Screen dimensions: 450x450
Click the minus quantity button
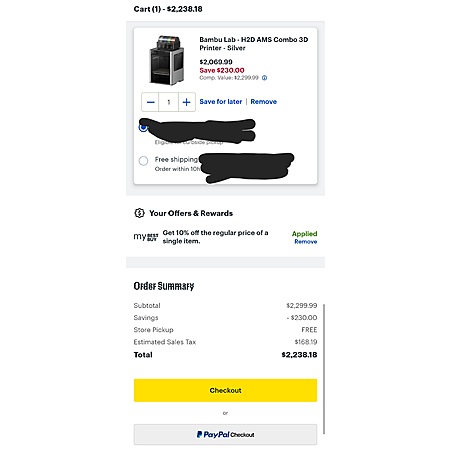150,102
